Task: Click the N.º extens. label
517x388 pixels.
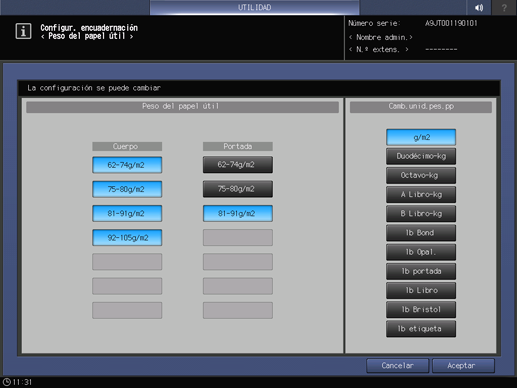Action: tap(379, 50)
